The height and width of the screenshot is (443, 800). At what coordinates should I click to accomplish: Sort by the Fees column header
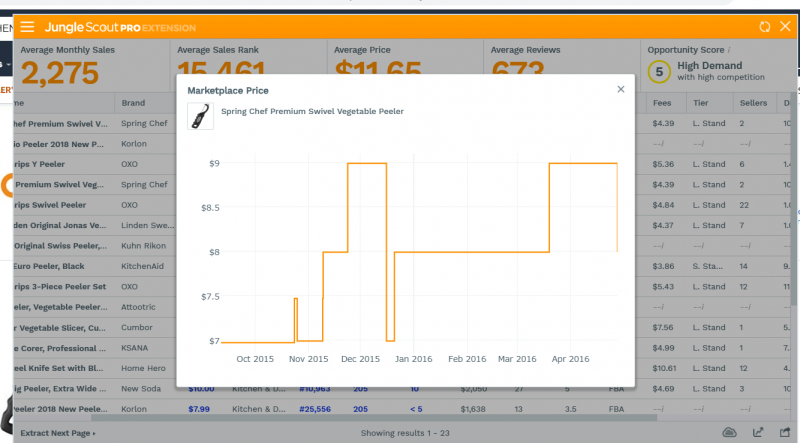click(x=662, y=103)
